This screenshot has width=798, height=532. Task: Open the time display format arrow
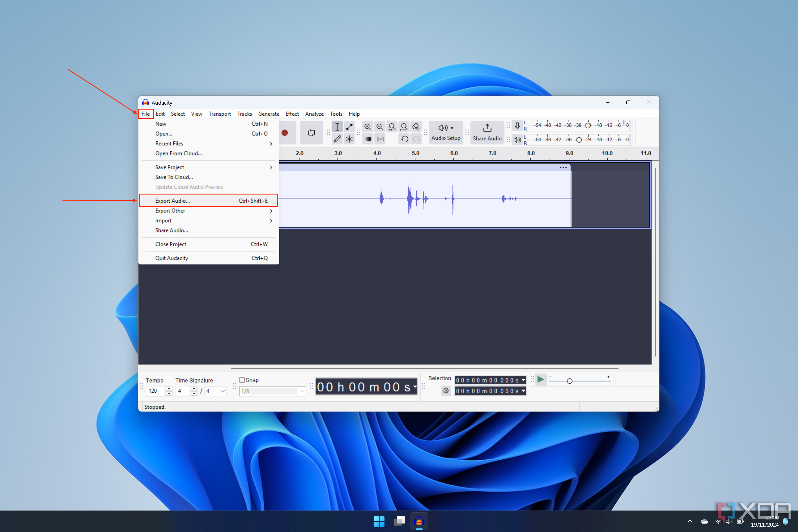(415, 387)
